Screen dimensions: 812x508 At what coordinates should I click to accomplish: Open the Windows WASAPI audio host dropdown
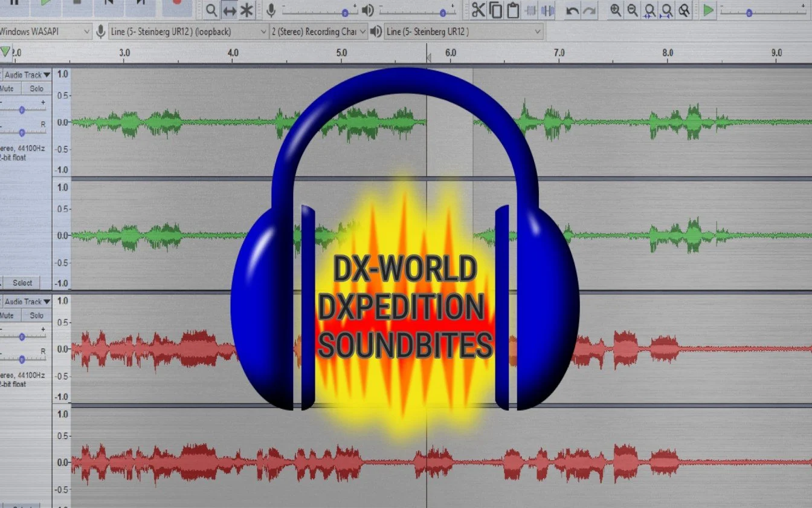point(45,31)
